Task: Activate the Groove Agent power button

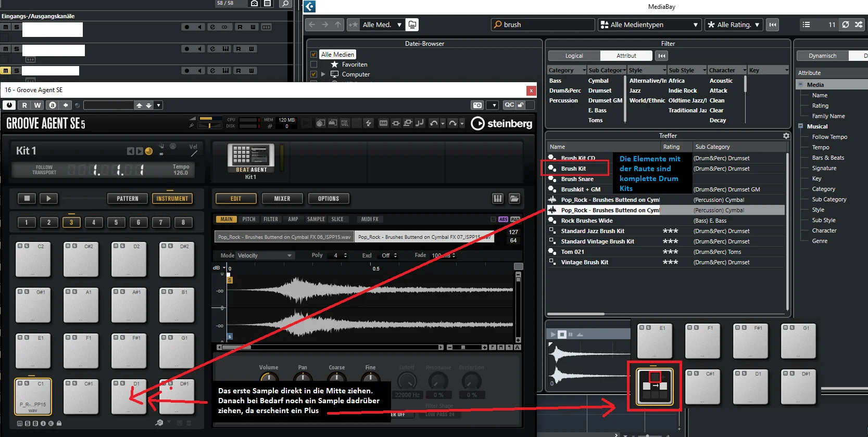Action: 9,105
